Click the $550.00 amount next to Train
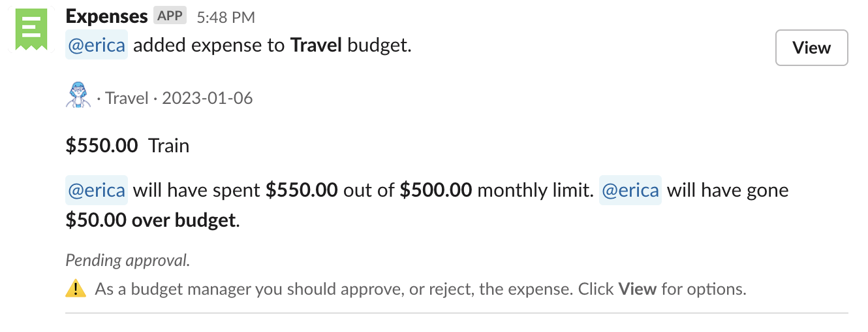Image resolution: width=868 pixels, height=332 pixels. coord(102,145)
